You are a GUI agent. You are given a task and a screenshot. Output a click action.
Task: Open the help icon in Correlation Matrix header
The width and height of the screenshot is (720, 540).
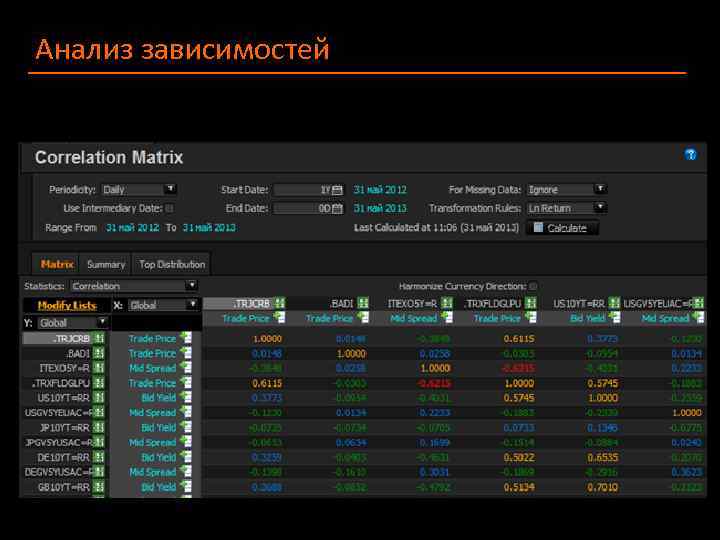pos(690,155)
